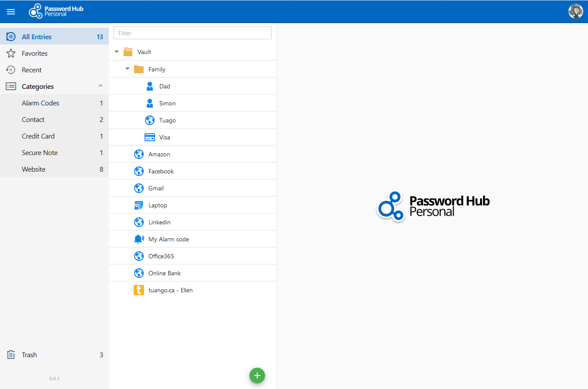This screenshot has height=389, width=588.
Task: Open the My Alarm code entry
Action: tap(192, 239)
